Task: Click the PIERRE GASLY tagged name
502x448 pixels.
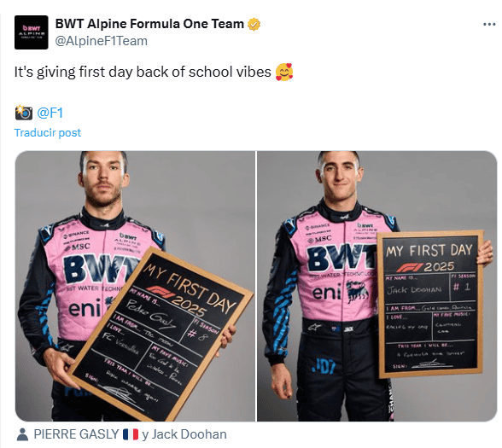Action: 76,434
